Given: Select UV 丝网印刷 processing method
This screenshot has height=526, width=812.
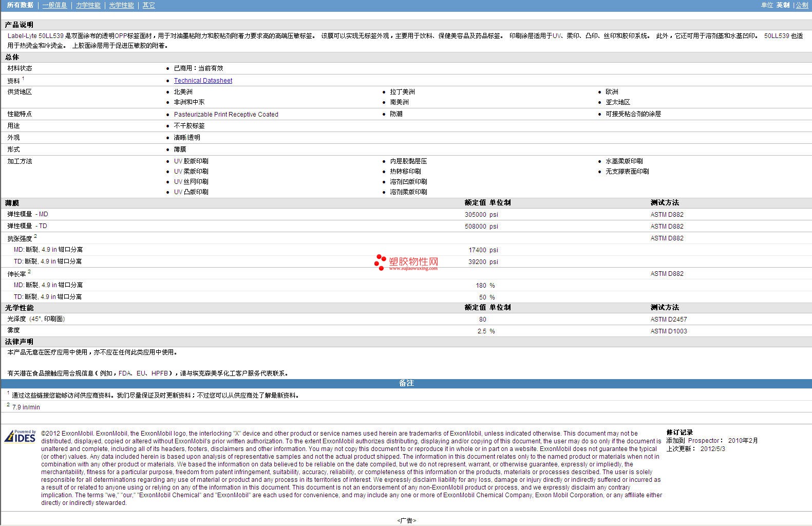Looking at the screenshot, I should [x=191, y=182].
